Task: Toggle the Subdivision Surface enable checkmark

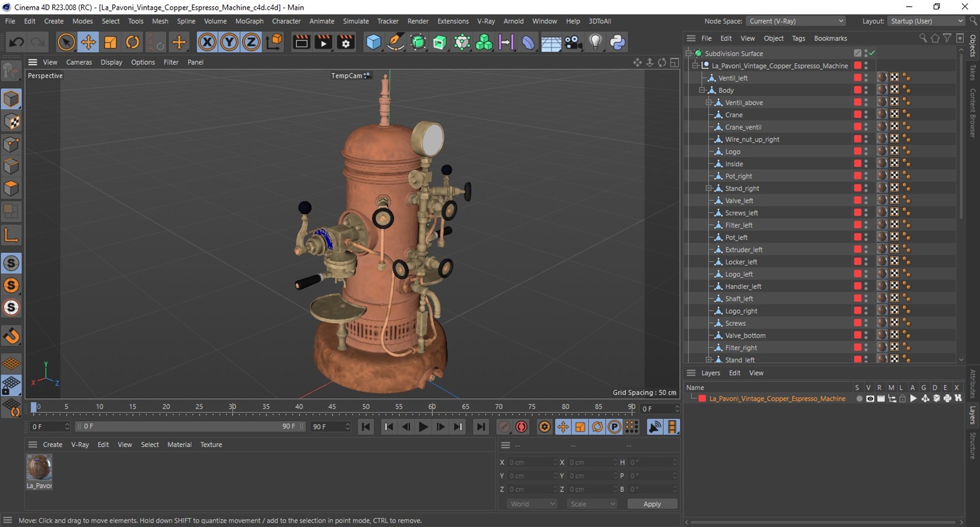Action: click(x=872, y=53)
